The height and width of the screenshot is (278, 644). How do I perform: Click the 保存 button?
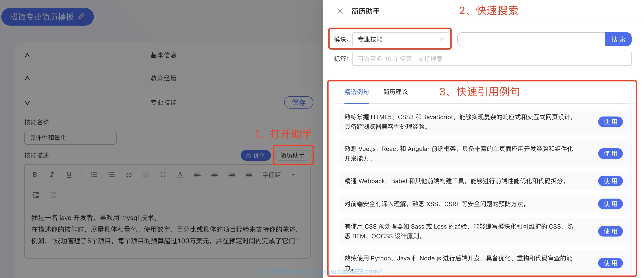click(x=298, y=102)
